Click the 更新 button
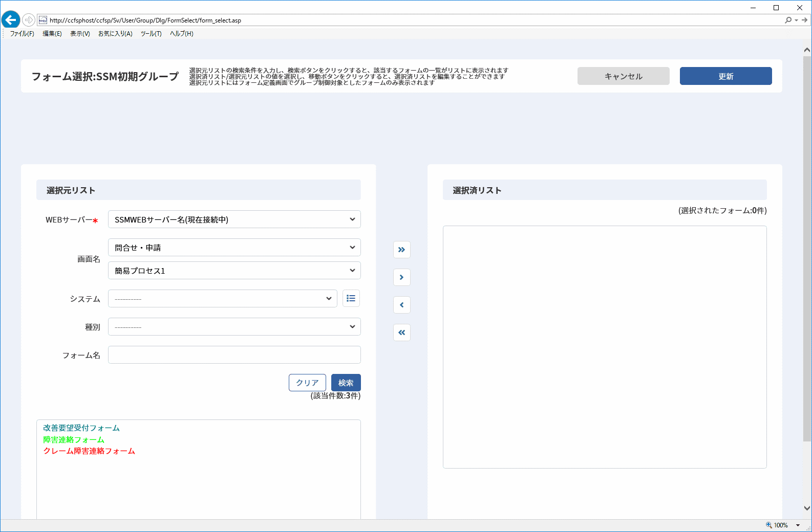 pos(726,76)
